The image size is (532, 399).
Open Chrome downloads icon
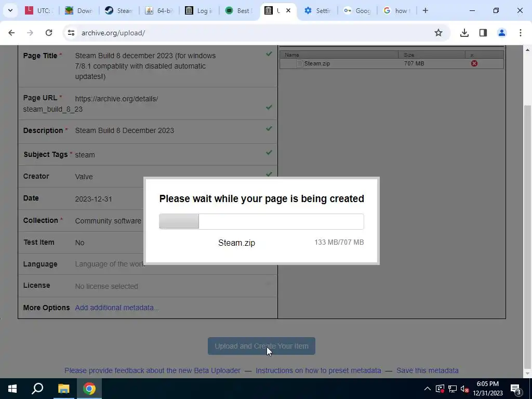coord(464,33)
